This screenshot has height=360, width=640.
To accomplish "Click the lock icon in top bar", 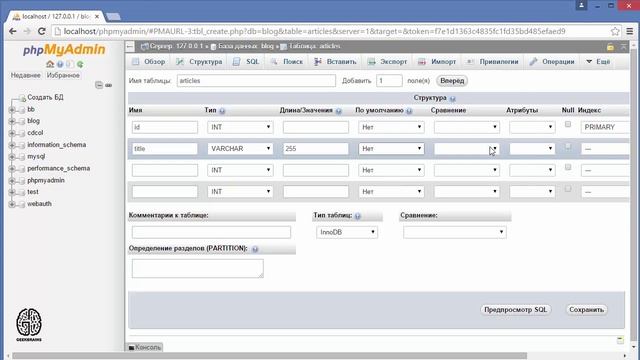I will (x=610, y=47).
